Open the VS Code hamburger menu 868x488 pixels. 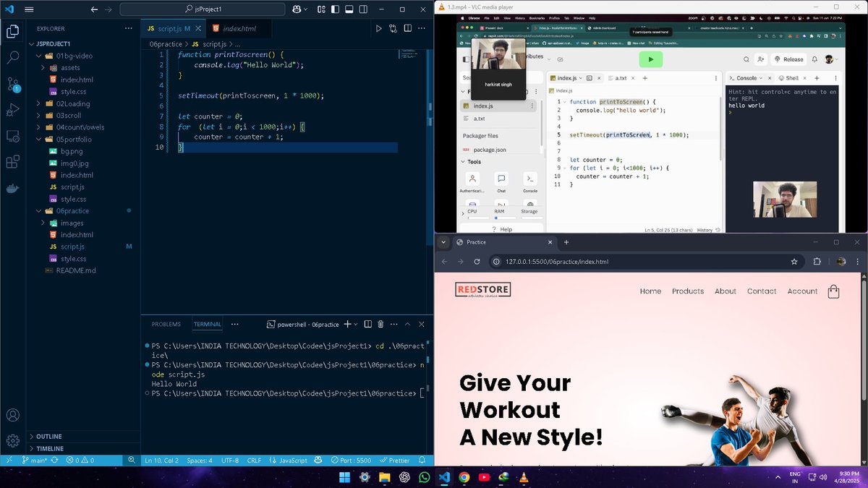29,9
